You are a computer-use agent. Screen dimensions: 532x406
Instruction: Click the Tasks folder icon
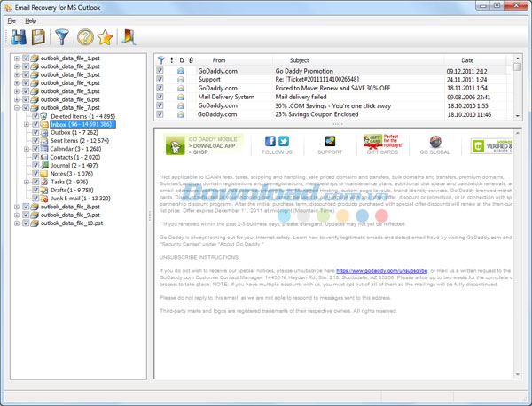pos(44,182)
